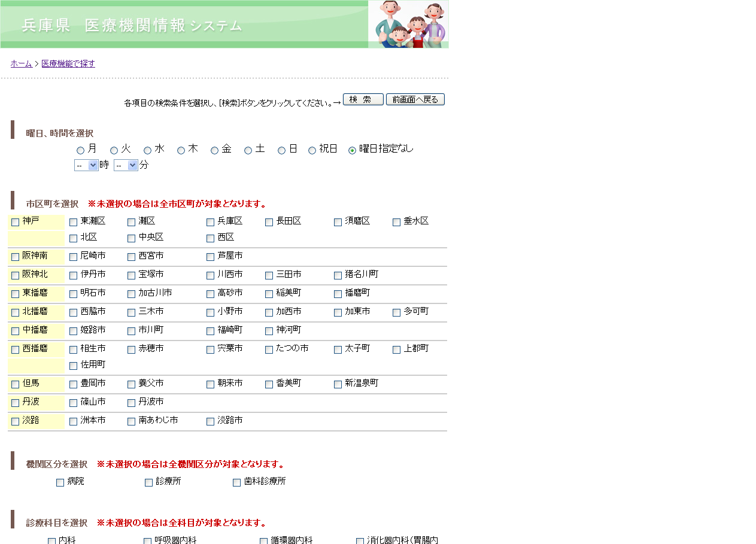Screen dimensions: 756x544
Task: Check the 三田市 checkbox
Action: [269, 276]
